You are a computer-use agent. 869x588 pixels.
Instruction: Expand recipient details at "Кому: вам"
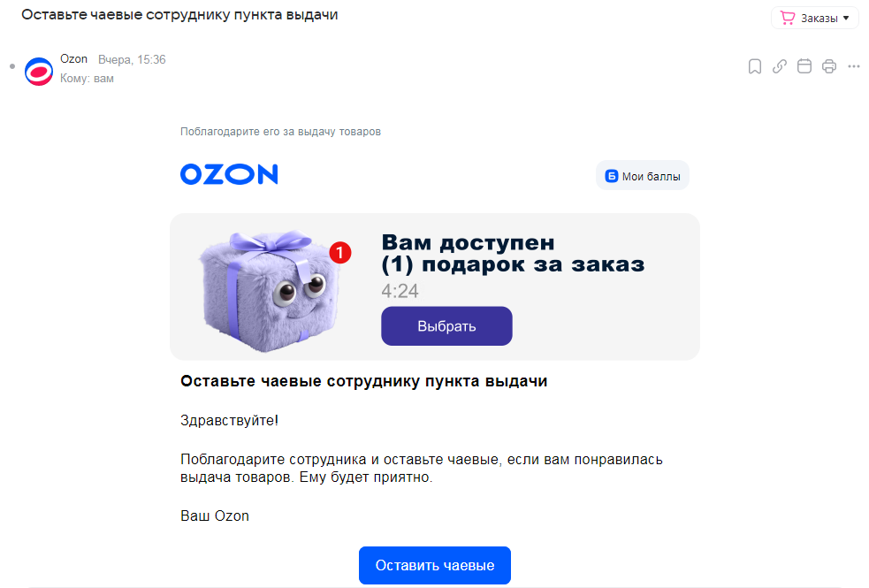tap(87, 78)
